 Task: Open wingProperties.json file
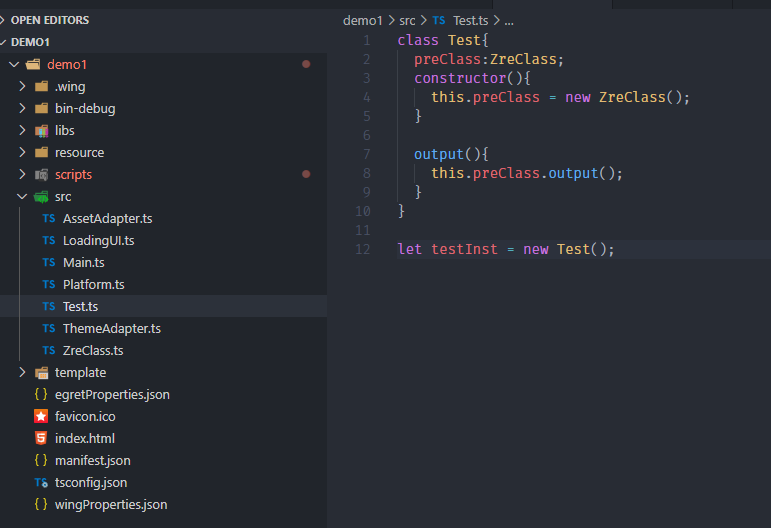coord(111,504)
